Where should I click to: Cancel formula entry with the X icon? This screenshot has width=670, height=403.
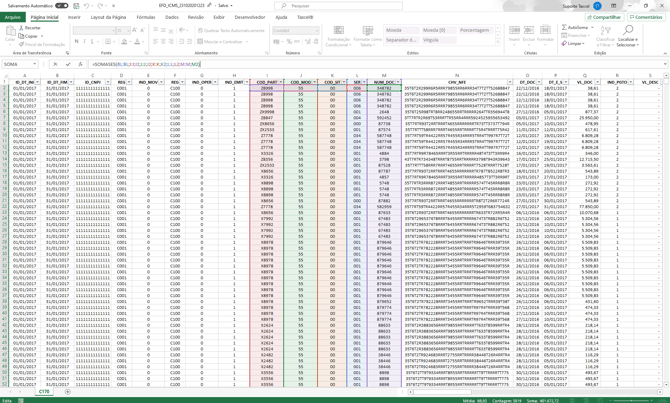pyautogui.click(x=56, y=64)
